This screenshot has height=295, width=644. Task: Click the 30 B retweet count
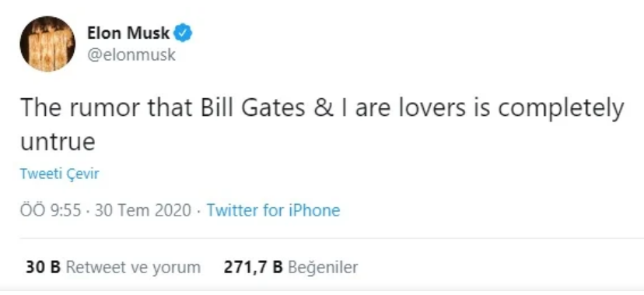(43, 268)
